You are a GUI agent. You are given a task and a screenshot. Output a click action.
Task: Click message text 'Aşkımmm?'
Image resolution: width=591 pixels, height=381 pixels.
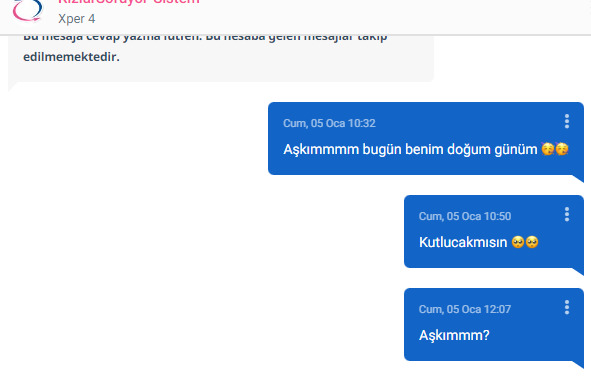click(454, 335)
